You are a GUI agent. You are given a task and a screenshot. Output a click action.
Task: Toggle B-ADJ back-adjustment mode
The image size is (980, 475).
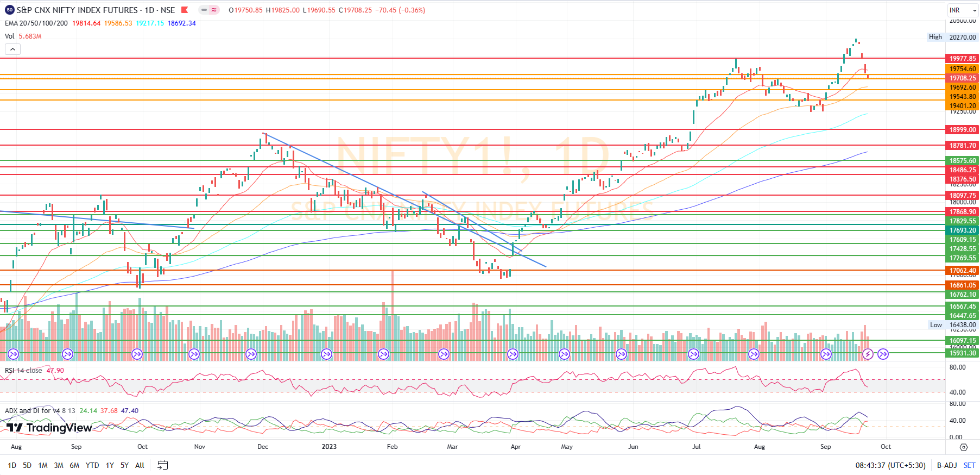pos(947,465)
